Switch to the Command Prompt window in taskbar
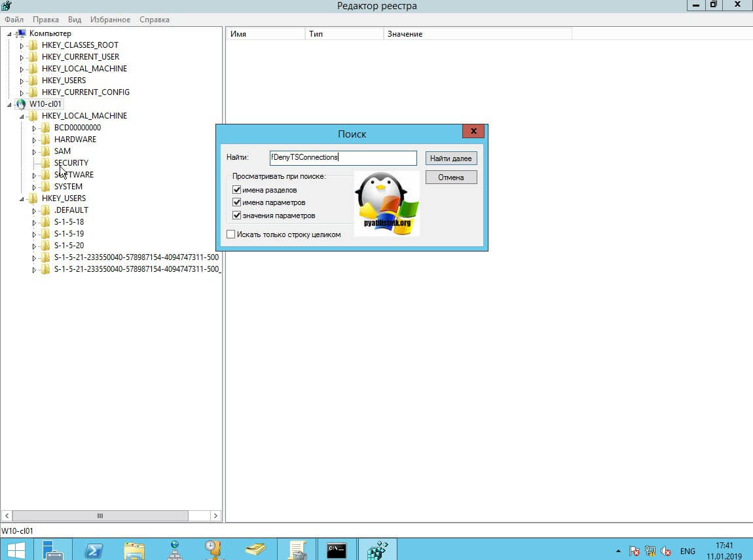Screen dimensions: 753x560 click(337, 550)
